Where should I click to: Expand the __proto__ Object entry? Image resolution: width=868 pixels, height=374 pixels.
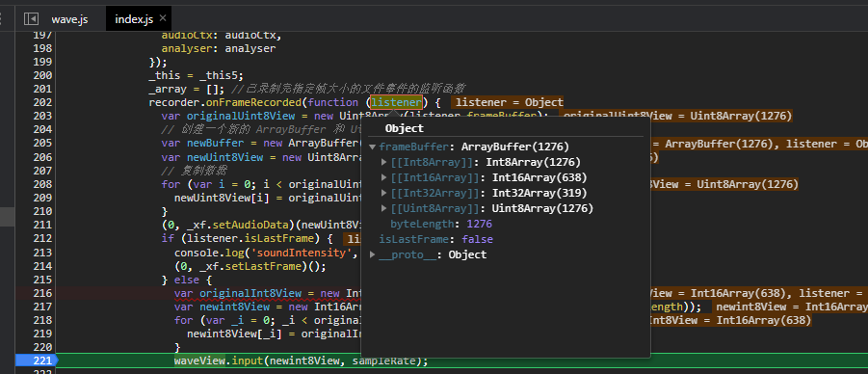[373, 254]
